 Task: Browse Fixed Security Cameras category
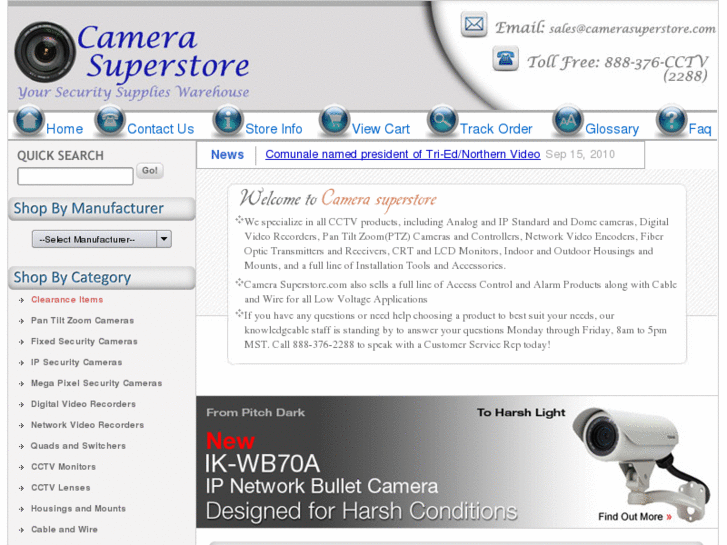click(x=84, y=341)
